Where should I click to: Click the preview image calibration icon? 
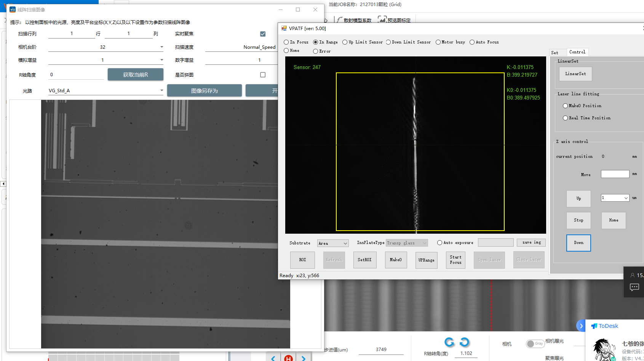(x=382, y=19)
